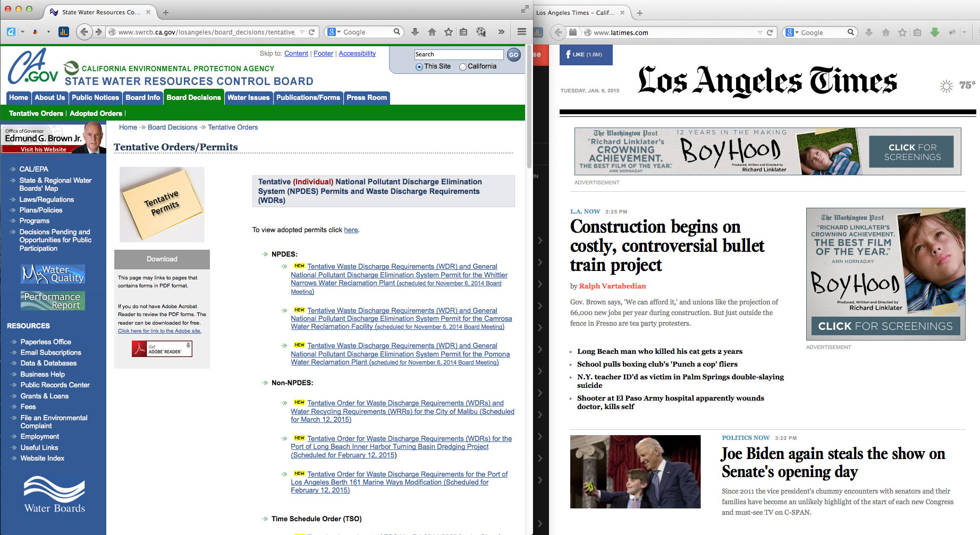
Task: Enter full screen using the swrcb window arrows icon
Action: point(525,9)
